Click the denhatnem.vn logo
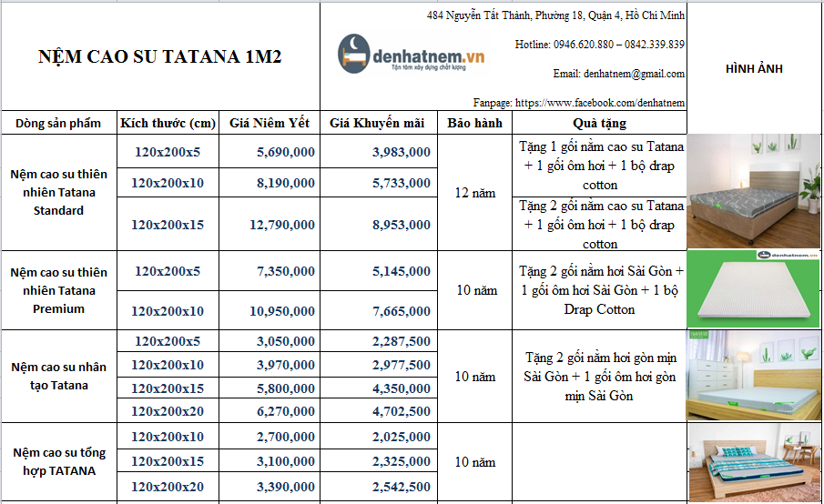Screen dimensions: 824x504 [412, 55]
